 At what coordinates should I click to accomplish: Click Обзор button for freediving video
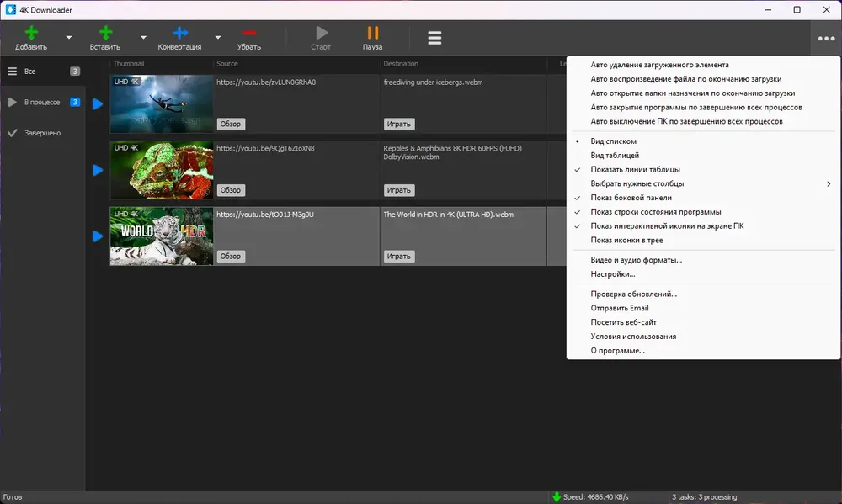(x=231, y=124)
